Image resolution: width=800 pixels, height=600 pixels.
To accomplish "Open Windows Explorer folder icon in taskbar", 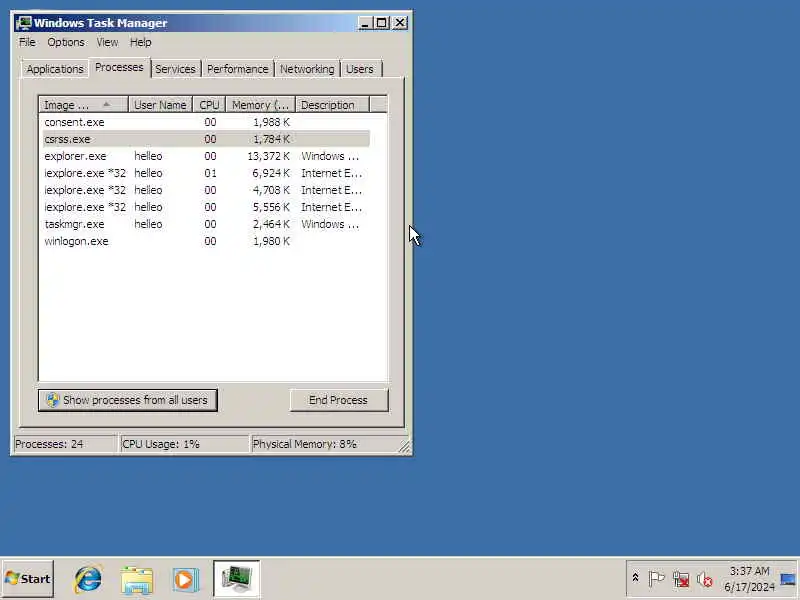I will tap(137, 580).
